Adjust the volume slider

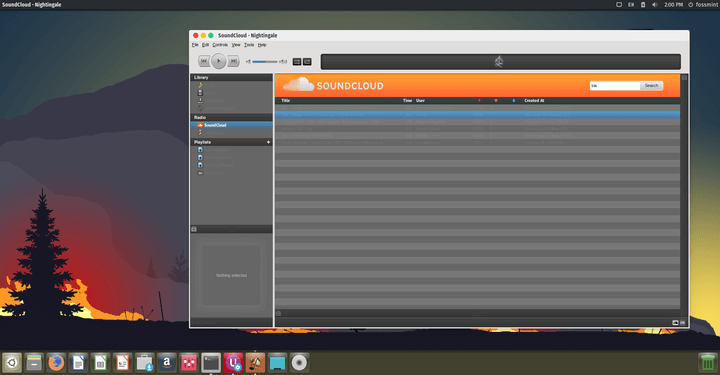(x=265, y=62)
